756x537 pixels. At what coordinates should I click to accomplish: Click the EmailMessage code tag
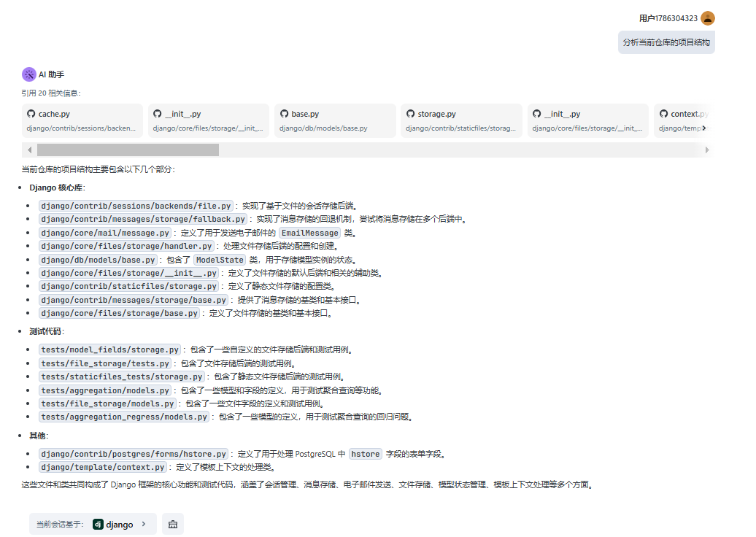310,233
